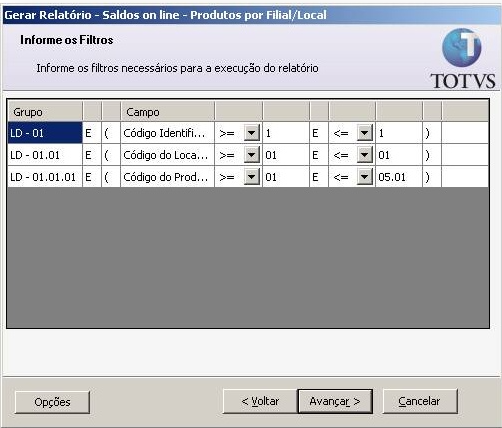Screen dimensions: 502x428
Task: Click the middle E connector in LD - 01.01 row
Action: tap(319, 155)
